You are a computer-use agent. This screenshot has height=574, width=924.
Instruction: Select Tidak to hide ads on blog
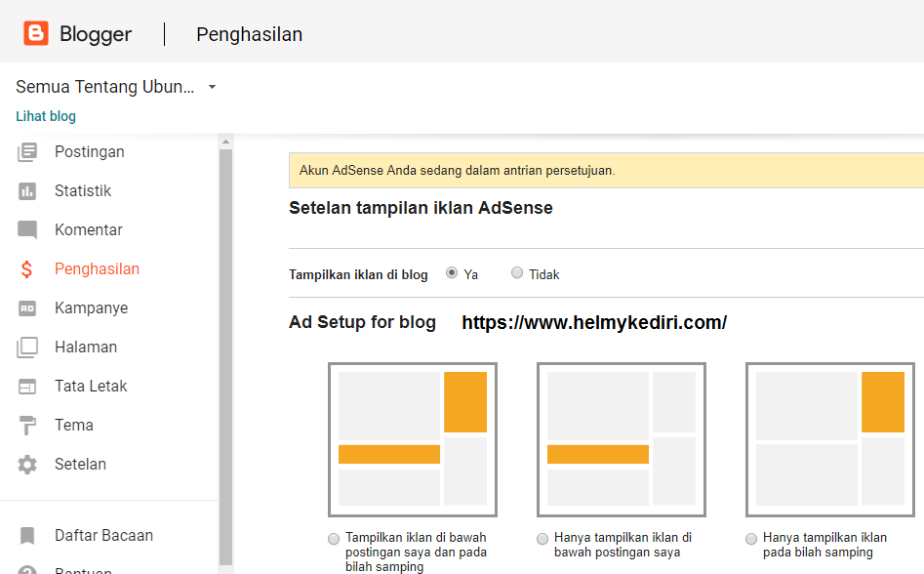pos(517,273)
